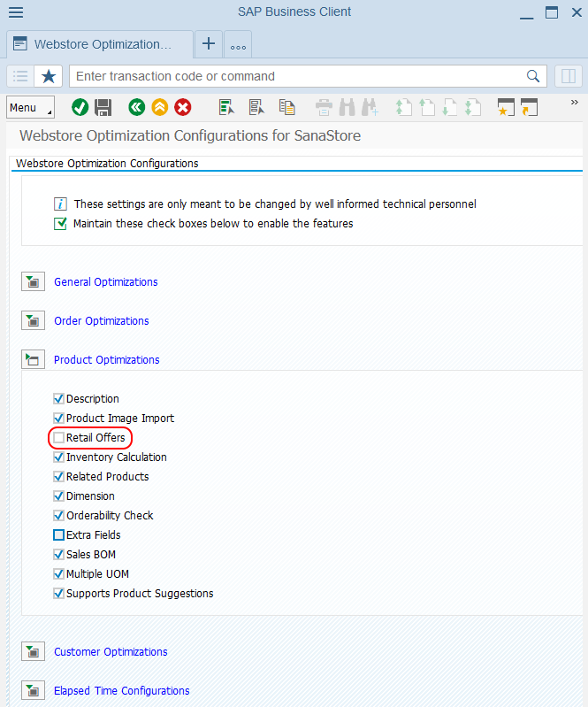Screen dimensions: 588x707
Task: Toggle Supports Product Suggestions checkbox
Action: click(x=58, y=594)
